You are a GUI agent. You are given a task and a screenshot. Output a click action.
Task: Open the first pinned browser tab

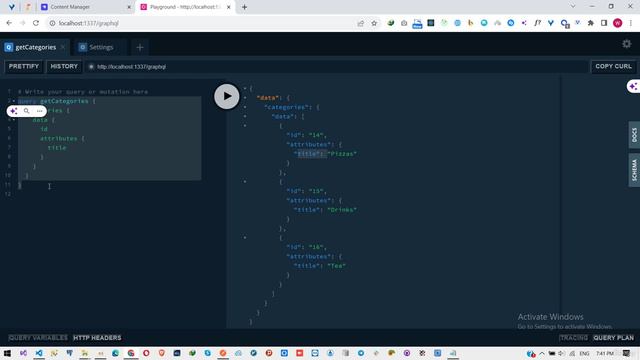(x=11, y=7)
